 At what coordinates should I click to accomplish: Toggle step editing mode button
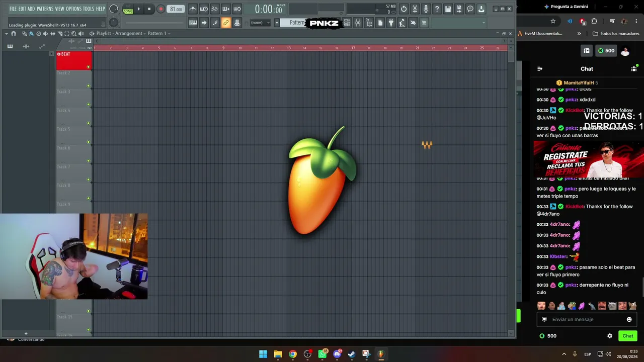tap(215, 23)
